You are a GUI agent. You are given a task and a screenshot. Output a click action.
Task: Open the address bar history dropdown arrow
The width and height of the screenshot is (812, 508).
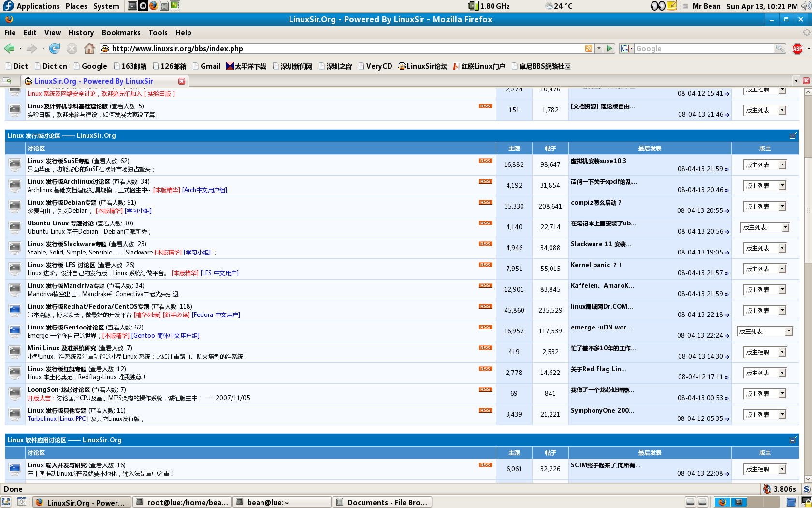coord(599,48)
